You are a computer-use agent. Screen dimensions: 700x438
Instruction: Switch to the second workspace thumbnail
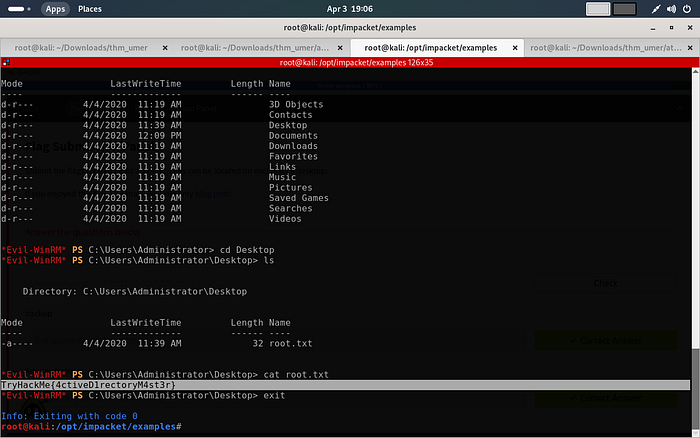[624, 9]
